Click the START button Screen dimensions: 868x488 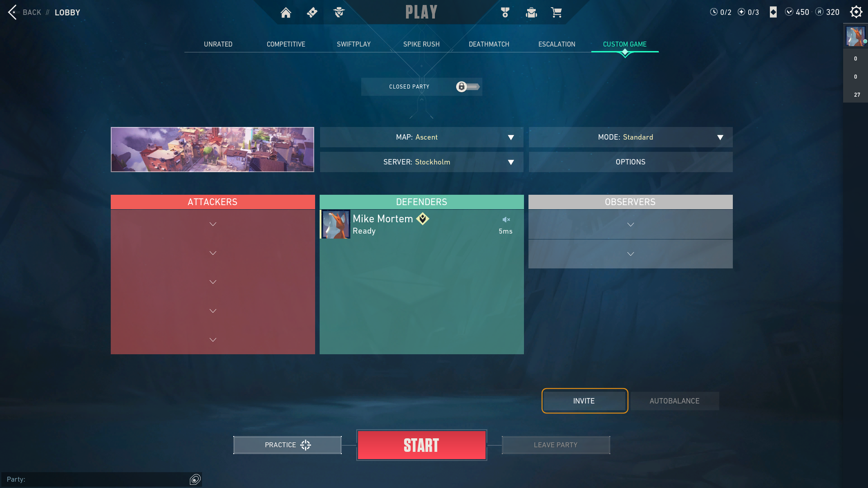click(421, 445)
